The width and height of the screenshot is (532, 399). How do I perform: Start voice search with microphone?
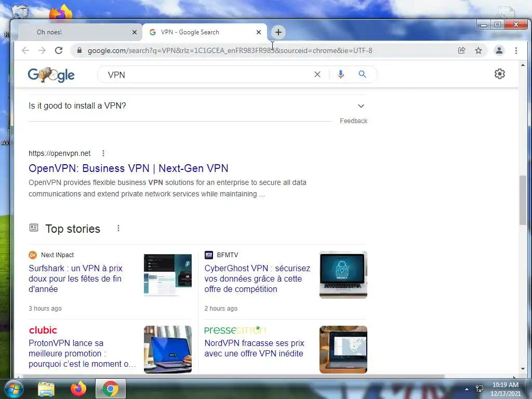click(x=341, y=74)
